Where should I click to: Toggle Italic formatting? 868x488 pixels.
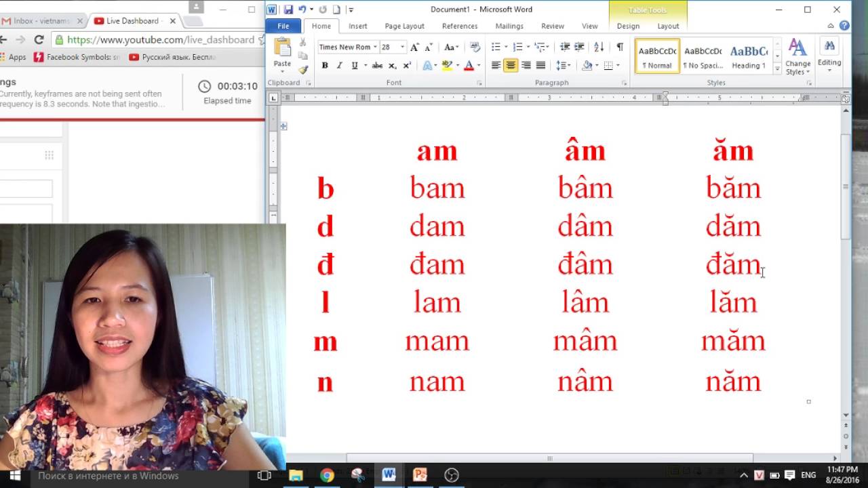pyautogui.click(x=339, y=66)
